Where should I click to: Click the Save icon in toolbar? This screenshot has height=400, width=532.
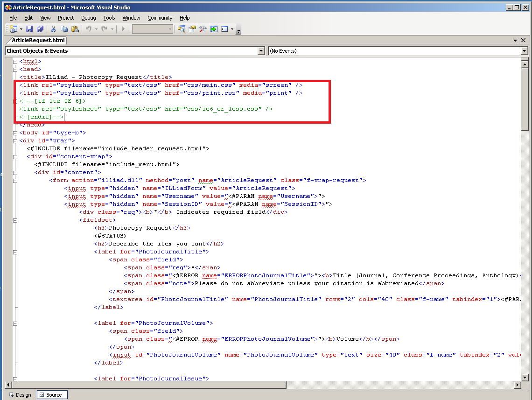pyautogui.click(x=29, y=29)
